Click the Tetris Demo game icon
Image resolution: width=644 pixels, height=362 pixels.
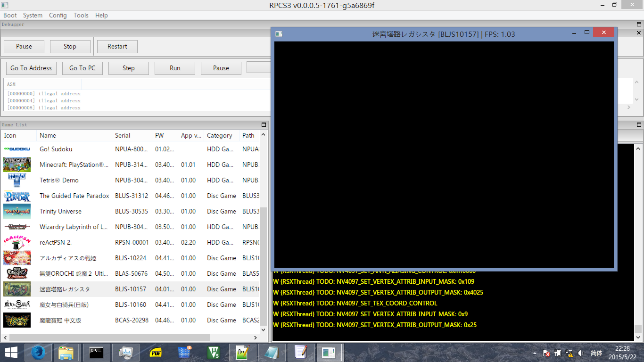(17, 180)
